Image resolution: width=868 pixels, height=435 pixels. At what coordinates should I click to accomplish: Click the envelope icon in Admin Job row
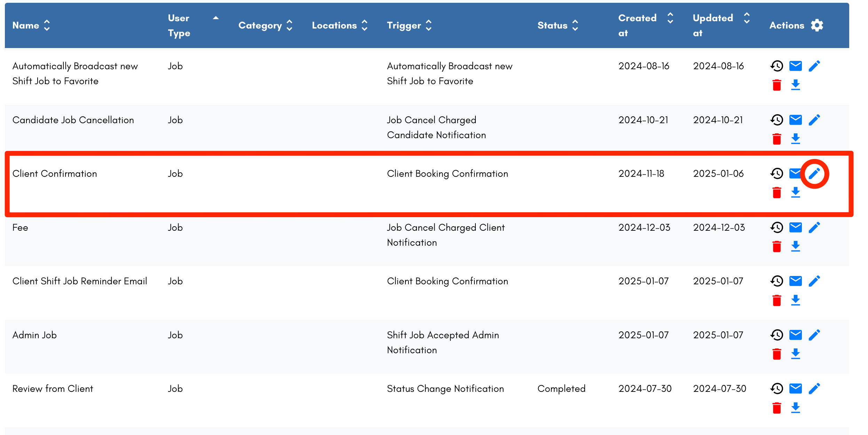point(796,335)
